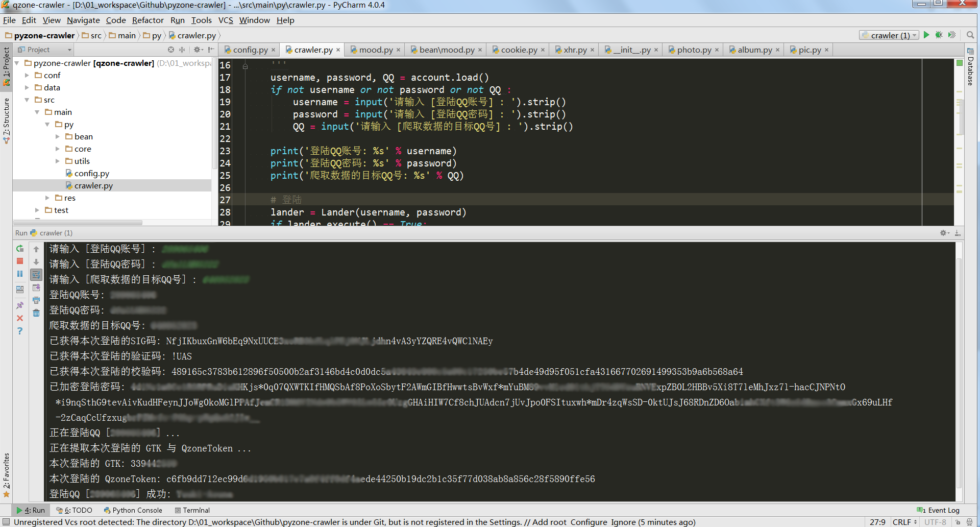Restore layout in the Run panel
Viewport: 980px width, 527px height.
click(x=20, y=289)
